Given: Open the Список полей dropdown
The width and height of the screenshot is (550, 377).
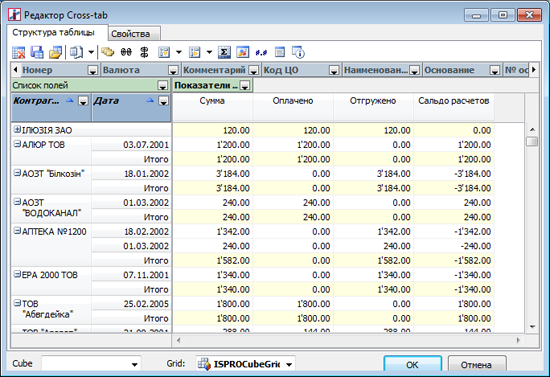Looking at the screenshot, I should [162, 86].
